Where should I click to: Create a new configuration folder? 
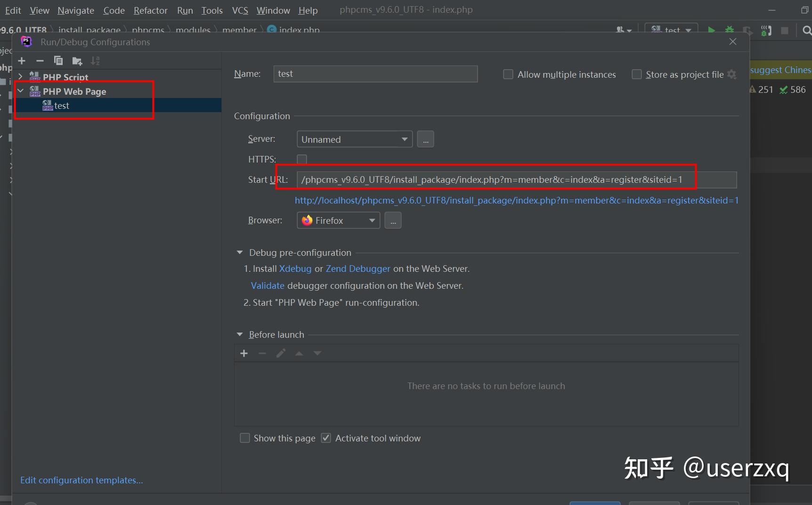(x=77, y=60)
